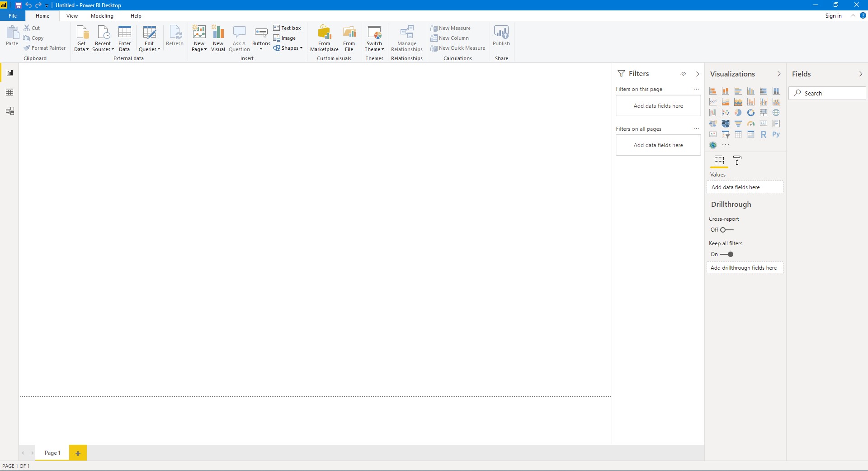Click Add drillthrough fields here well
The width and height of the screenshot is (868, 471).
click(745, 268)
